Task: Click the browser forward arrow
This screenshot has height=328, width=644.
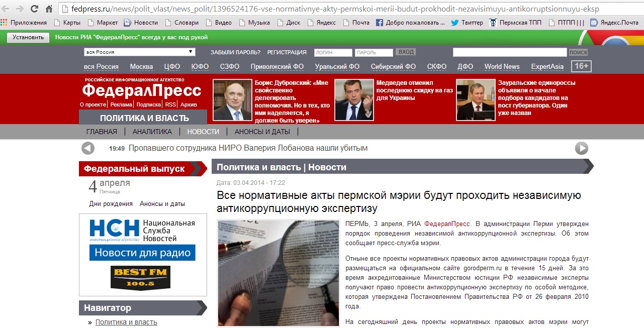Action: (x=20, y=9)
